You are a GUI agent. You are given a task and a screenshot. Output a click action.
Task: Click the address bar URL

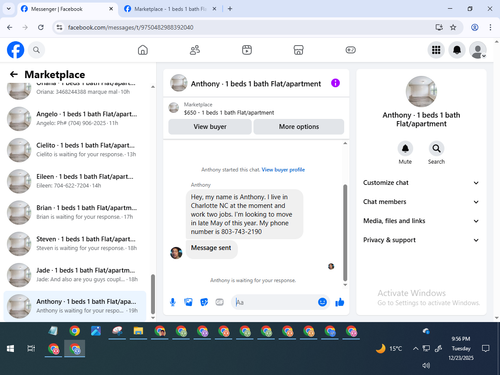131,27
